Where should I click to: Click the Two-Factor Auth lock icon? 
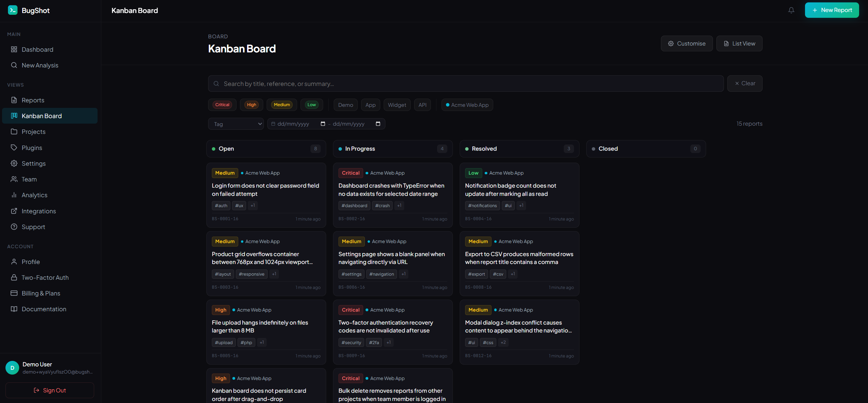[x=14, y=277]
